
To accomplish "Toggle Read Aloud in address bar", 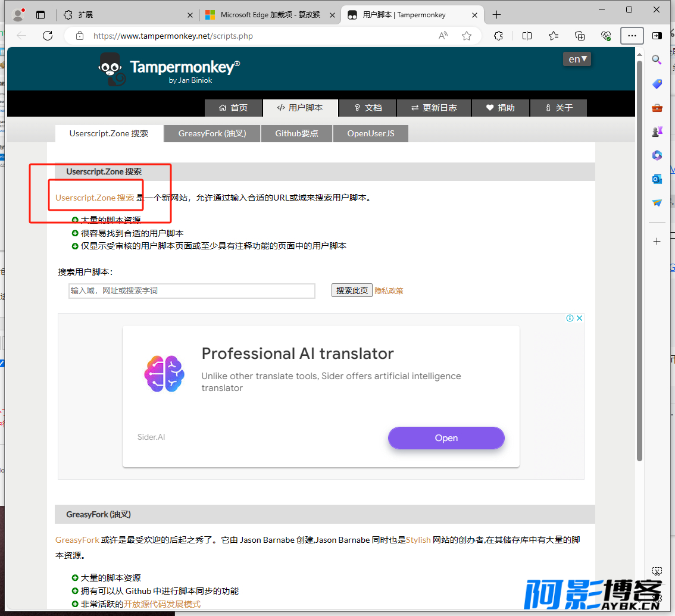I will coord(443,36).
